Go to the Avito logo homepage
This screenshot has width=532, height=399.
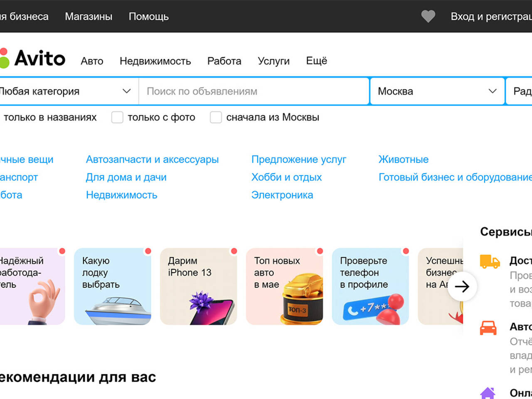pos(32,58)
